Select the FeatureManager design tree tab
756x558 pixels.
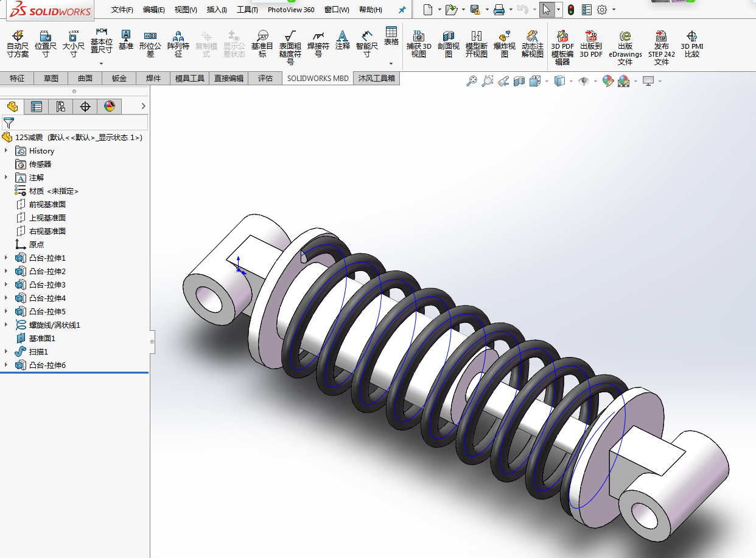click(12, 107)
